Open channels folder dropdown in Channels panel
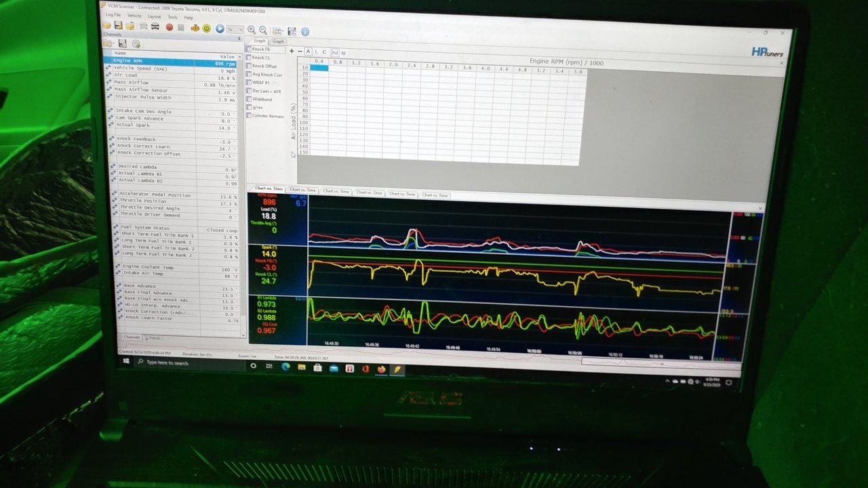The width and height of the screenshot is (868, 488). tap(108, 43)
